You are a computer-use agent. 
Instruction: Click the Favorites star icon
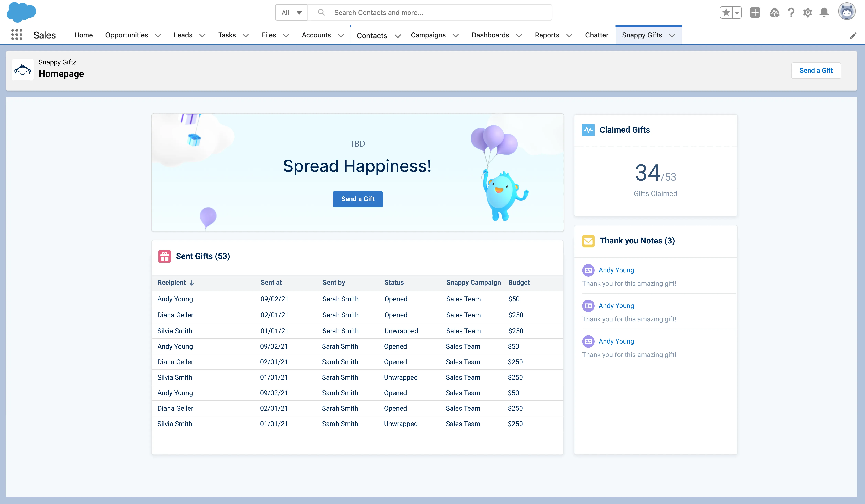tap(726, 13)
